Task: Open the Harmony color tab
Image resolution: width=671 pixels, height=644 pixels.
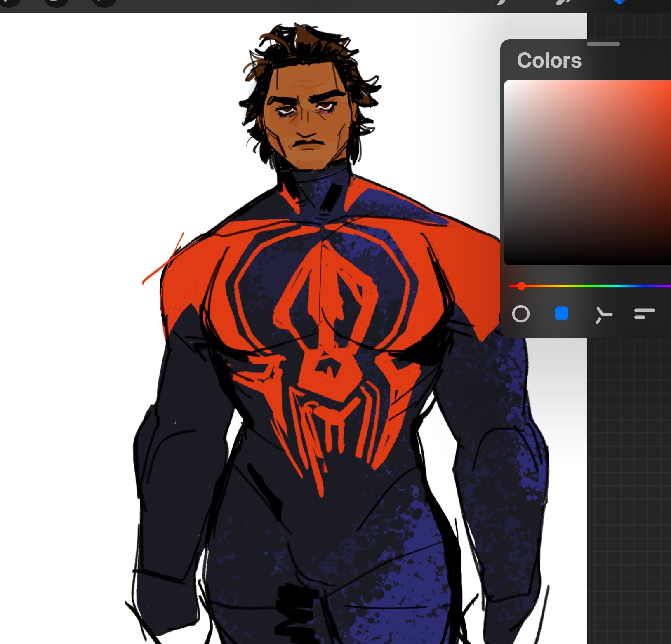Action: coord(603,315)
